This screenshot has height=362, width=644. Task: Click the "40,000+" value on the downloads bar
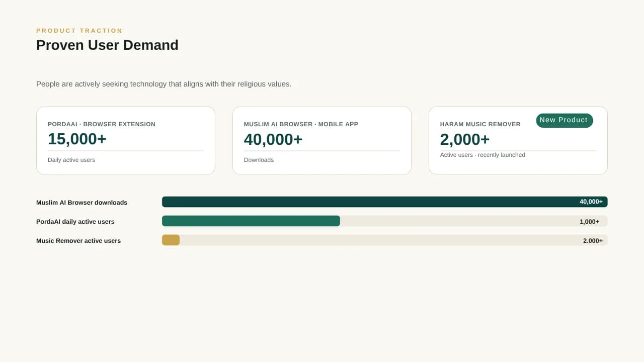591,202
